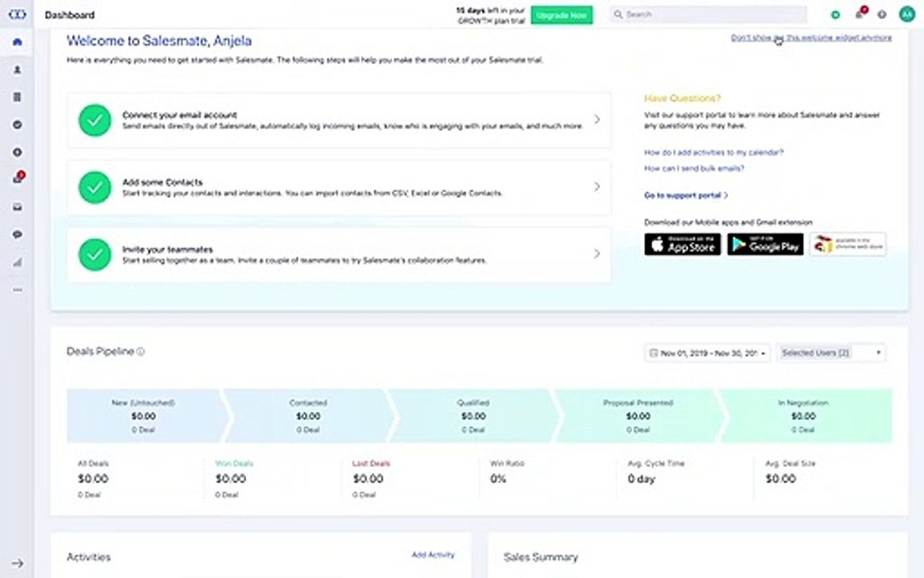Screen dimensions: 924x578
Task: Open notifications bell with red badge
Action: 860,13
